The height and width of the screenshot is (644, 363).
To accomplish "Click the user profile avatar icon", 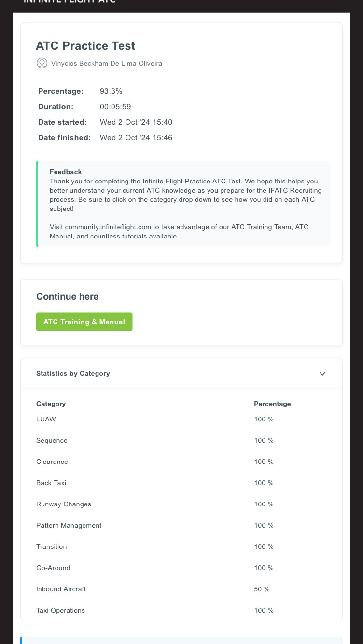I will (x=42, y=63).
